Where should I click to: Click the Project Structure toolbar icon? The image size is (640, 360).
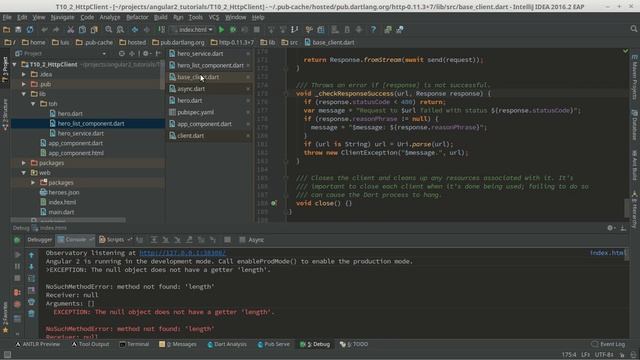(321, 29)
